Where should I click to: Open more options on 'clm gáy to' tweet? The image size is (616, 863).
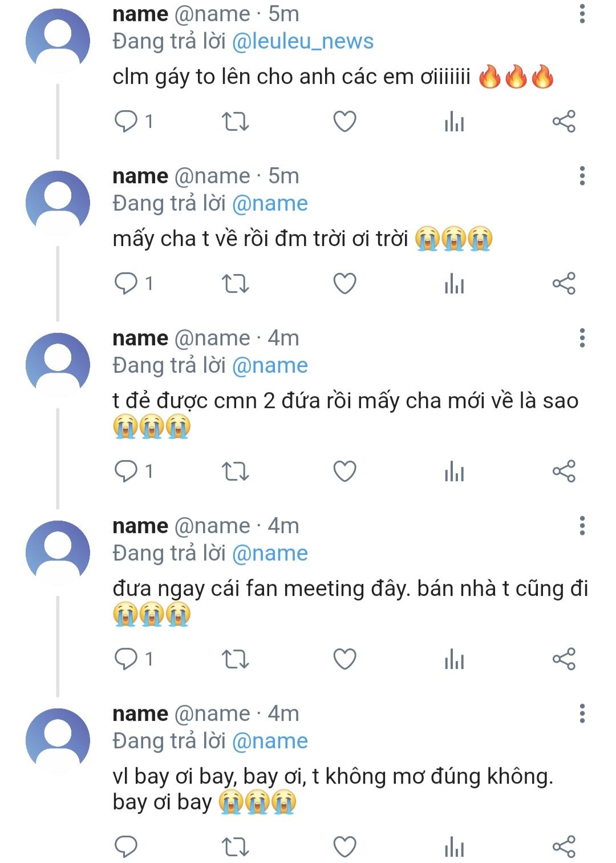[x=582, y=14]
